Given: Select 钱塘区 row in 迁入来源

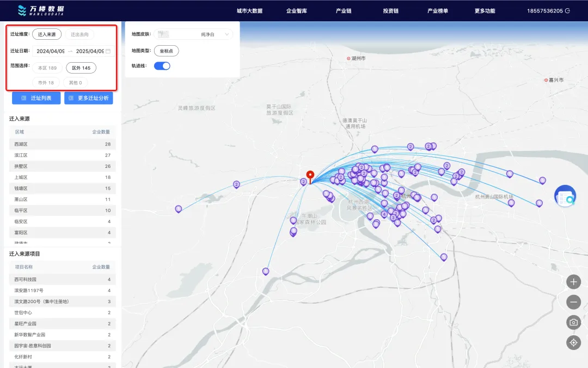Looking at the screenshot, I should pyautogui.click(x=62, y=189).
